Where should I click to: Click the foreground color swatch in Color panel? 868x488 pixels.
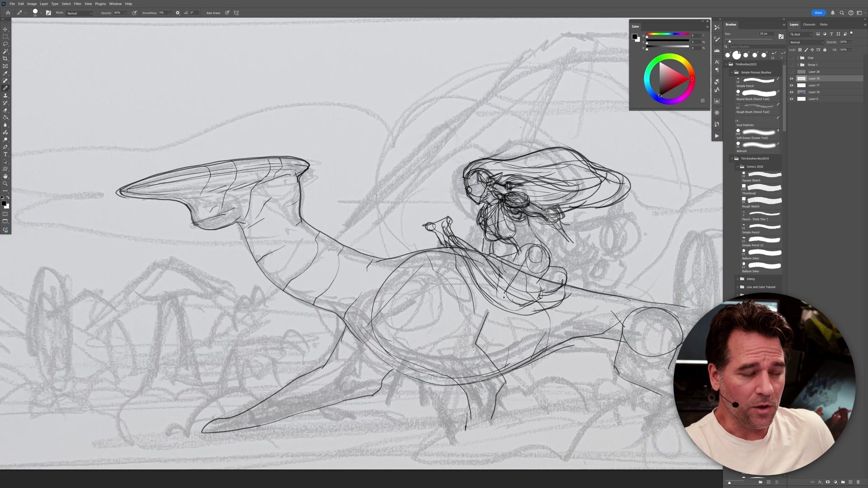634,37
